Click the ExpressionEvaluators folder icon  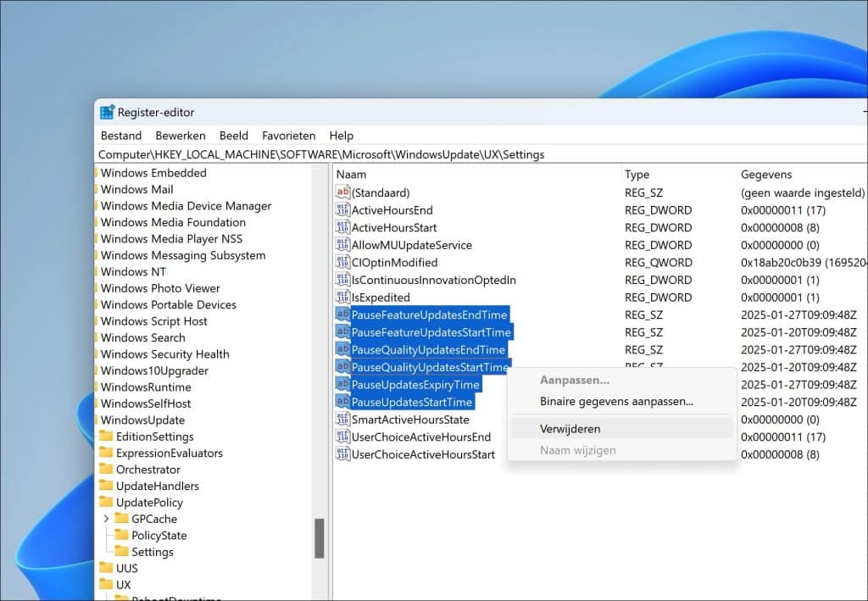tap(106, 453)
